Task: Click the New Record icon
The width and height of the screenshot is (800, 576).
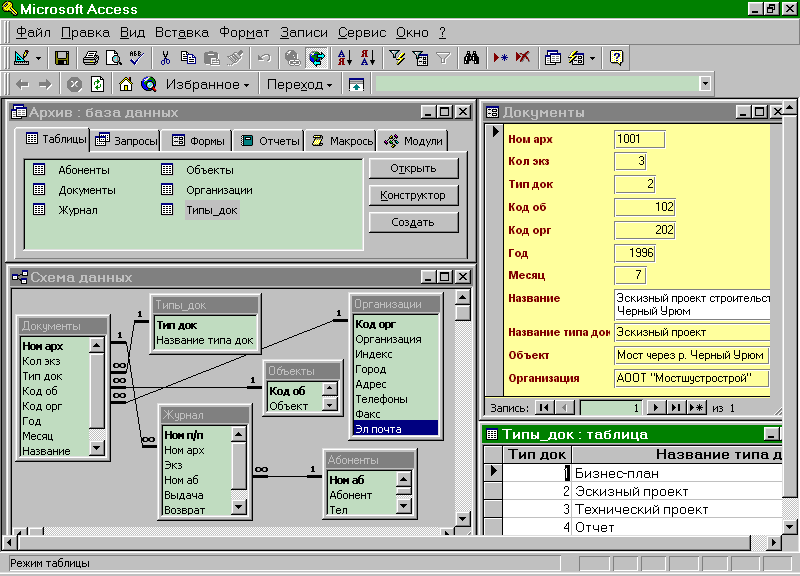Action: click(x=500, y=58)
